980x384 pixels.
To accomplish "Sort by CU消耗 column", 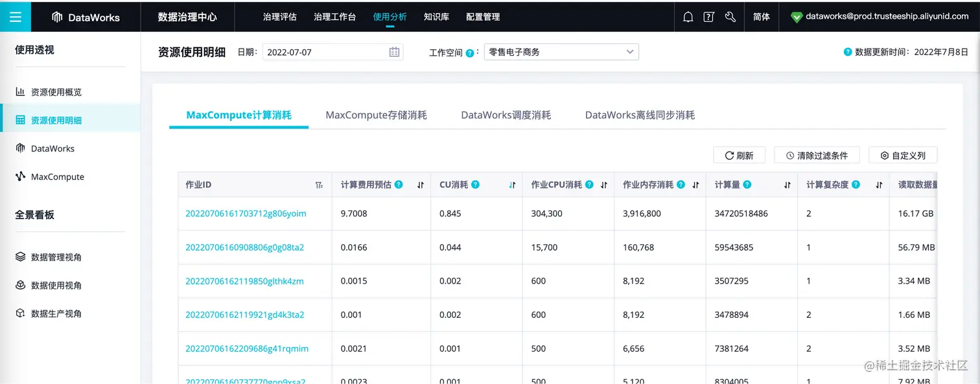I will point(512,185).
